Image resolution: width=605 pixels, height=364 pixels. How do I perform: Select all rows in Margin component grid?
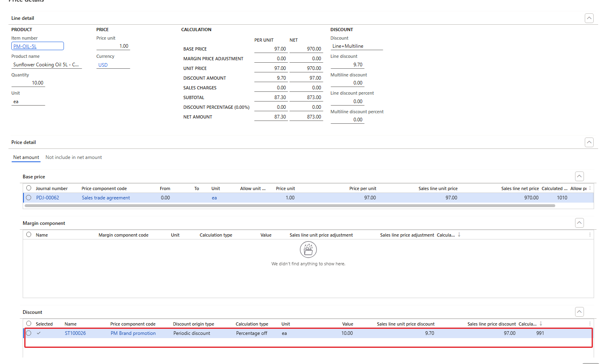pos(29,235)
